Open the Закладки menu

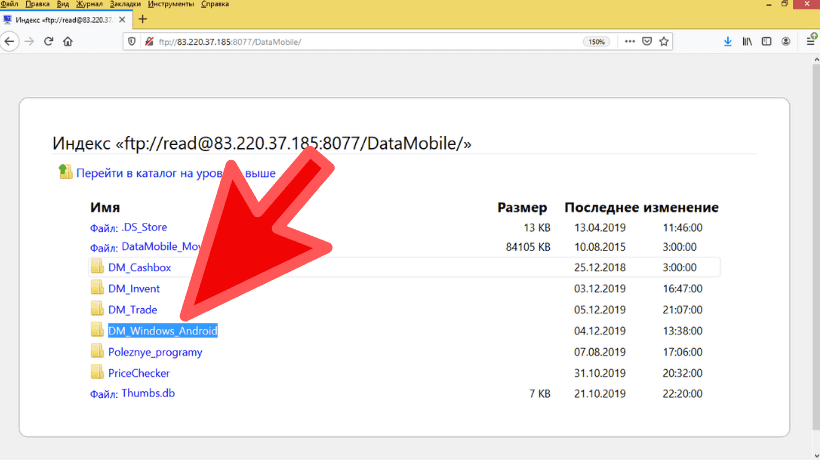pos(125,4)
